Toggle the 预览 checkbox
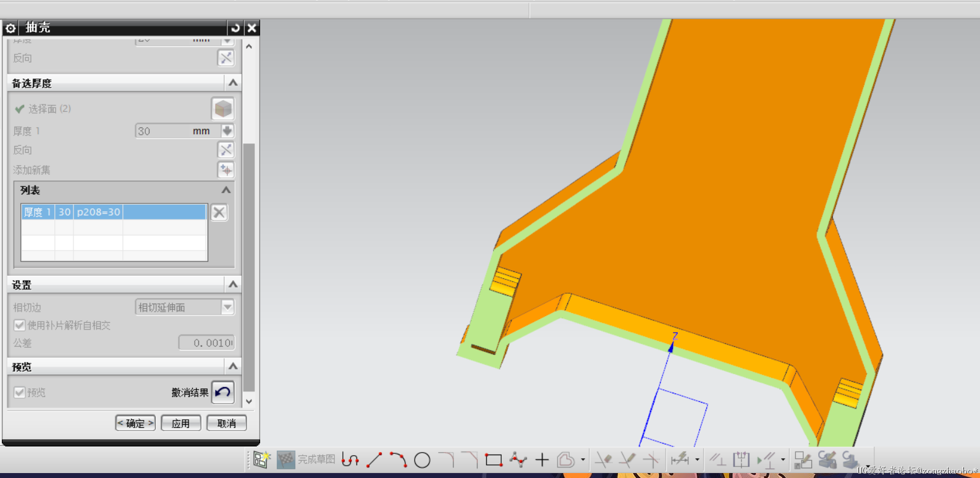The image size is (980, 478). coord(20,392)
